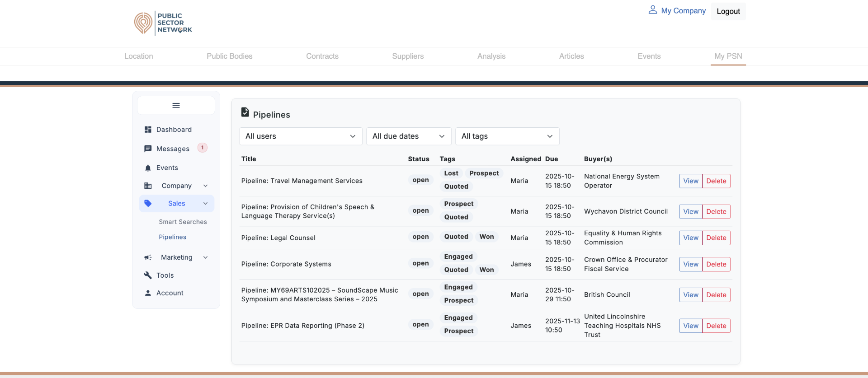This screenshot has height=378, width=868.
Task: Open Smart Searches in the sidebar
Action: pyautogui.click(x=183, y=222)
